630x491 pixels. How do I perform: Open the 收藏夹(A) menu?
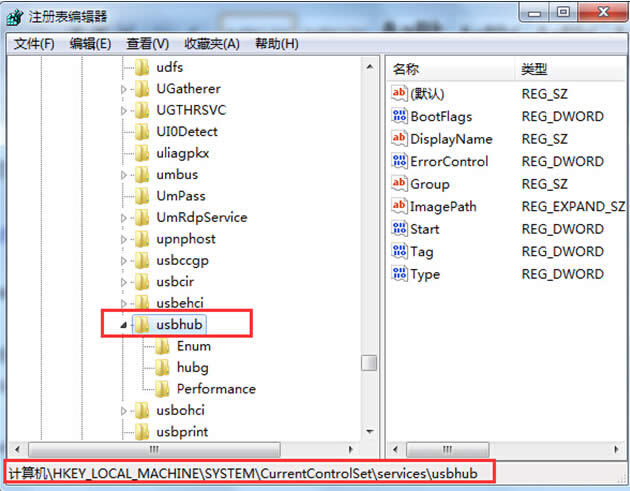pyautogui.click(x=211, y=43)
